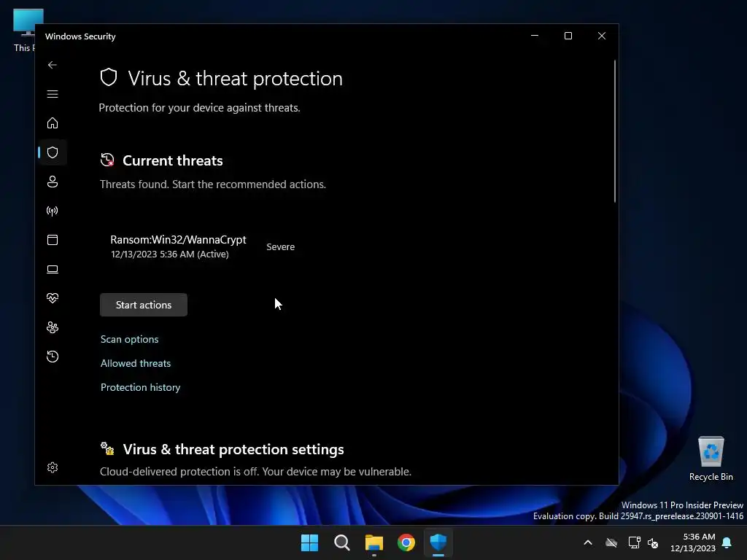Open Family options icon in sidebar
This screenshot has height=560, width=747.
[53, 327]
